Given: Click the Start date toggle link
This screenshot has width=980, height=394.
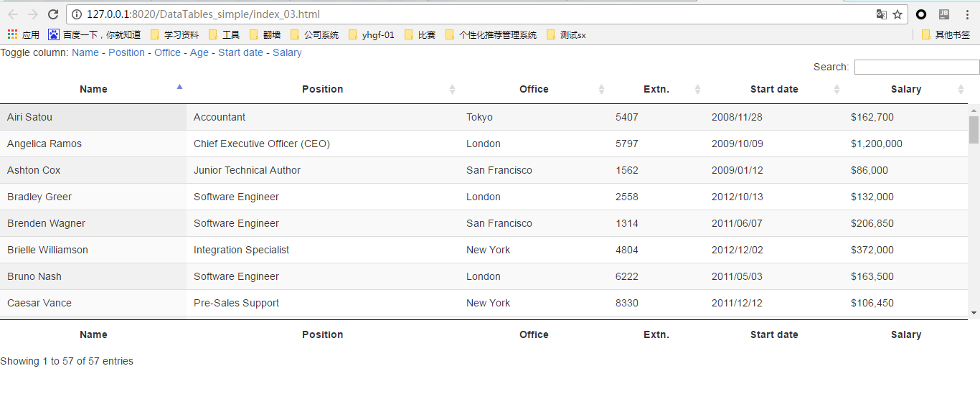Looking at the screenshot, I should tap(240, 52).
